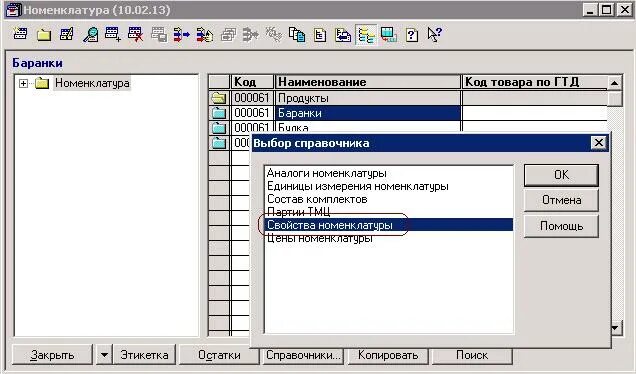Click the folder icon in the Булка row
Image resolution: width=636 pixels, height=374 pixels.
point(219,128)
